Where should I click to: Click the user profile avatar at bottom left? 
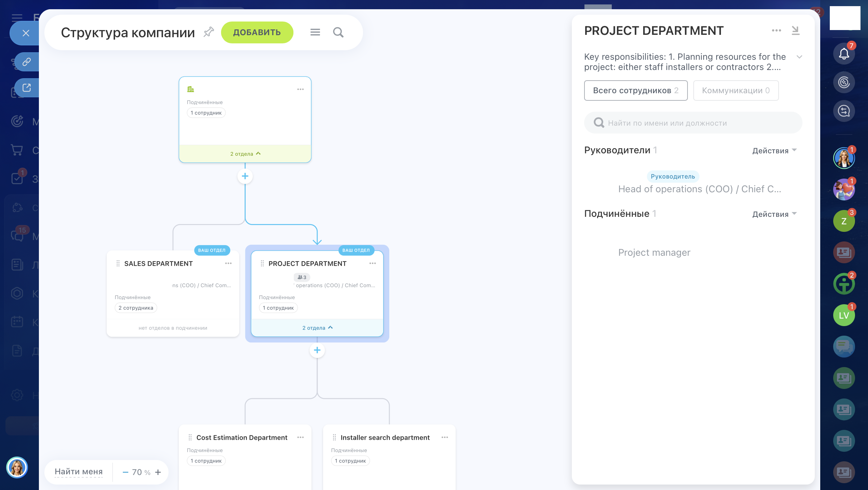tap(17, 467)
